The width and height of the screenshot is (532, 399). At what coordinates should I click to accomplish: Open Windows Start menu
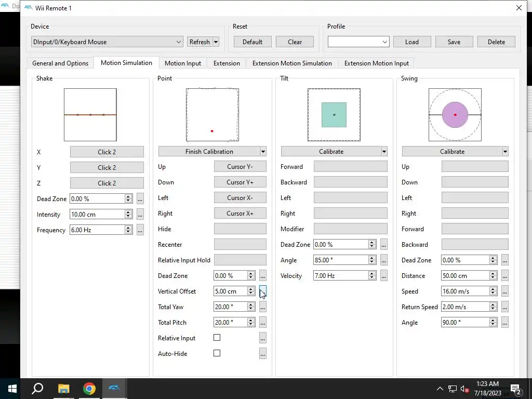[12, 389]
